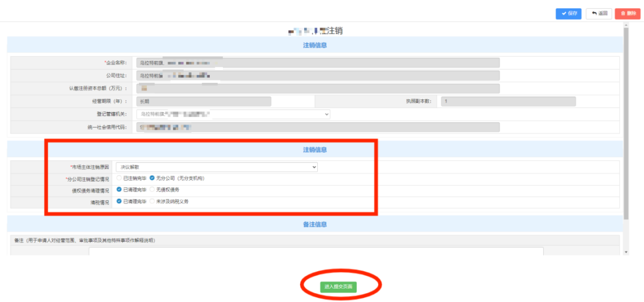
Task: Click the red 删除 delete button
Action: (x=627, y=14)
